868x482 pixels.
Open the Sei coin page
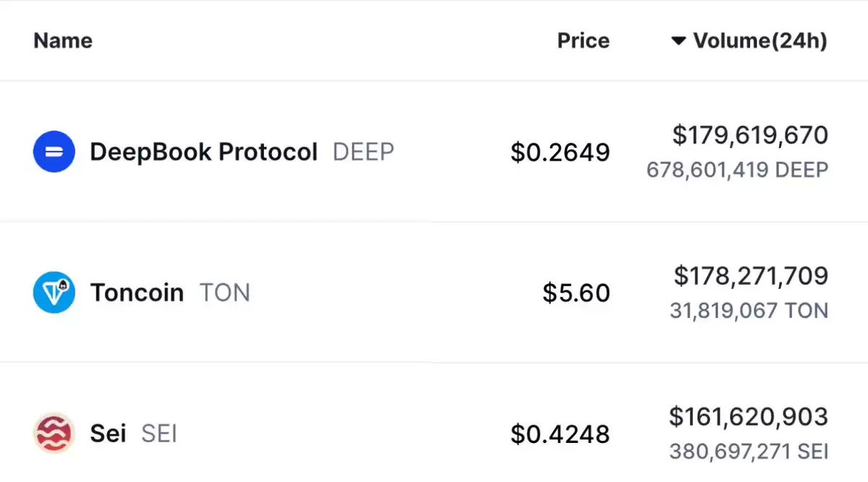(x=108, y=434)
